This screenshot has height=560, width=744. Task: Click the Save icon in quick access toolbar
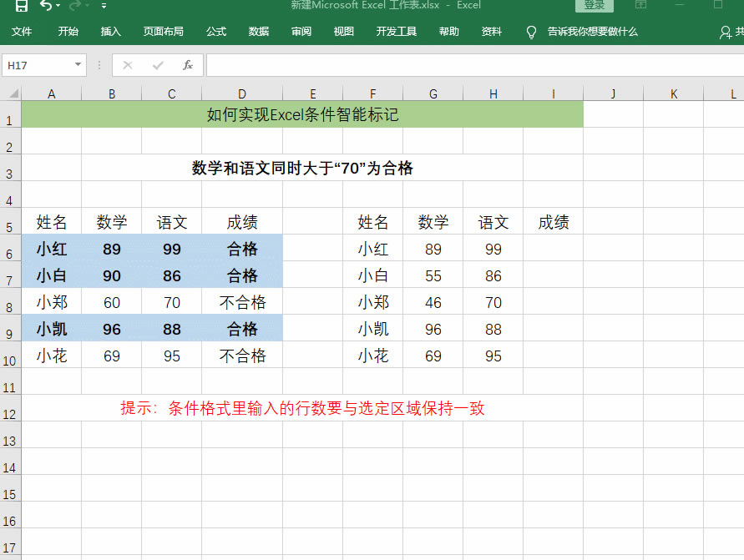pyautogui.click(x=21, y=6)
